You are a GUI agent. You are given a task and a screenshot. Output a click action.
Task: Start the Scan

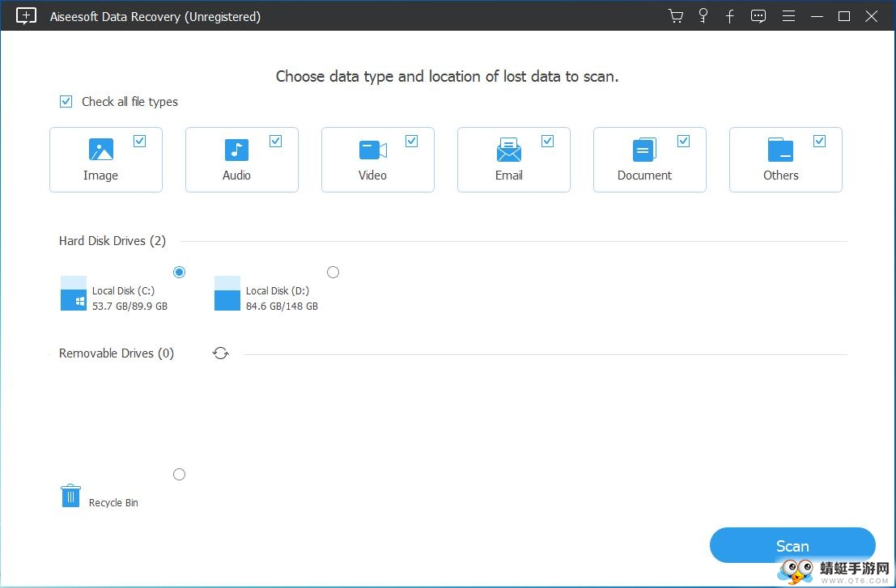point(792,546)
